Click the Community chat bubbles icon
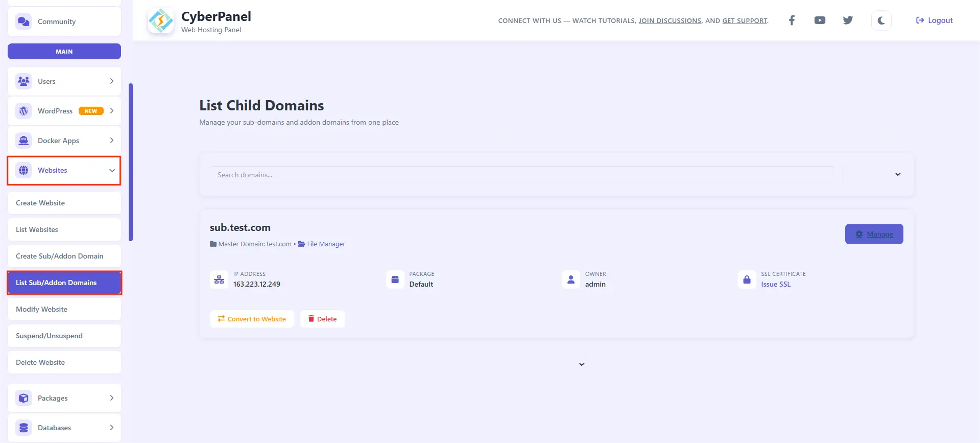980x443 pixels. click(23, 21)
